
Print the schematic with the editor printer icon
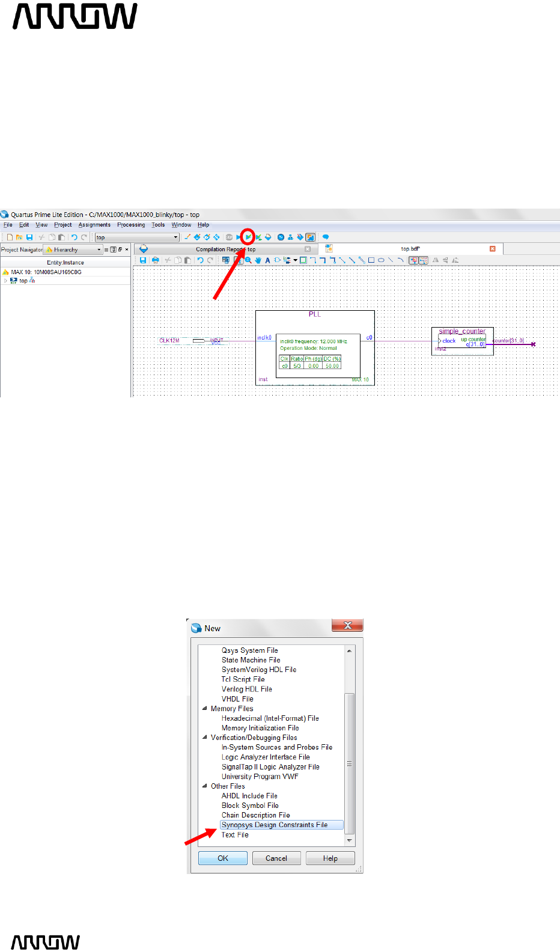click(156, 260)
